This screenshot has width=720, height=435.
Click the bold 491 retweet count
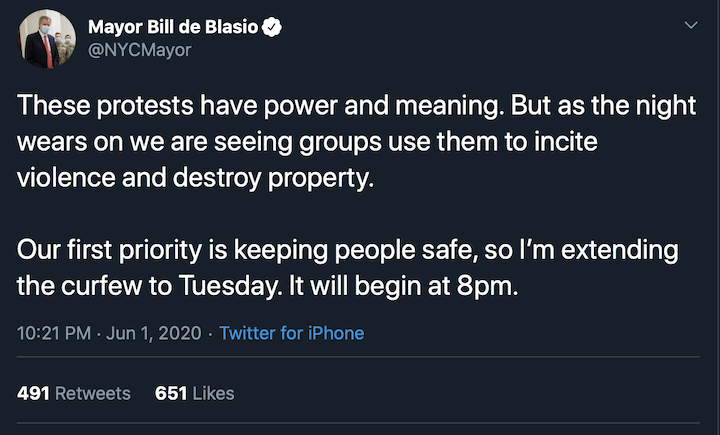[34, 393]
